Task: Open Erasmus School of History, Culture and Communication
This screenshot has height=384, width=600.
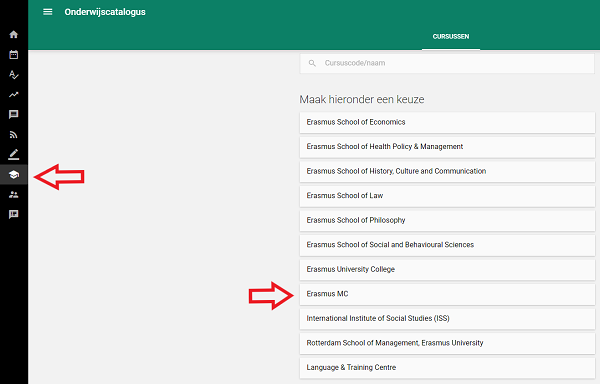Action: point(447,171)
